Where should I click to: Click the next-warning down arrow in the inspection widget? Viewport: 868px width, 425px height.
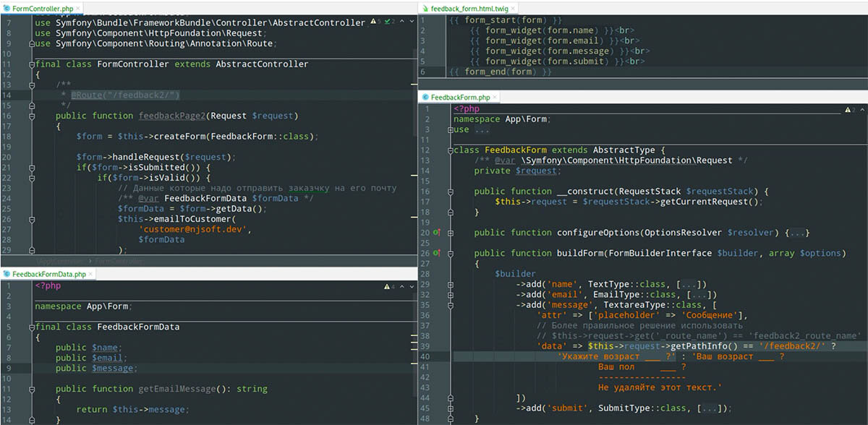(412, 21)
